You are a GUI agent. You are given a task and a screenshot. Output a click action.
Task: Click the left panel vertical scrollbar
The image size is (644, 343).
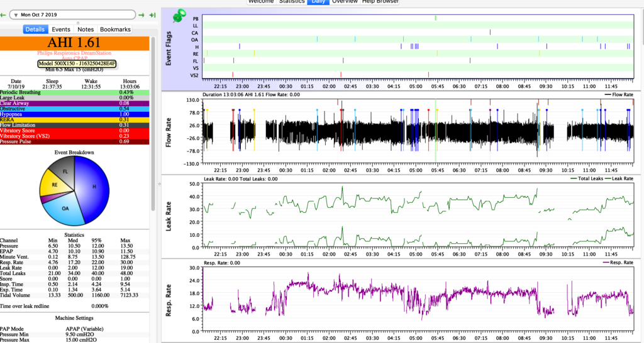tap(153, 123)
